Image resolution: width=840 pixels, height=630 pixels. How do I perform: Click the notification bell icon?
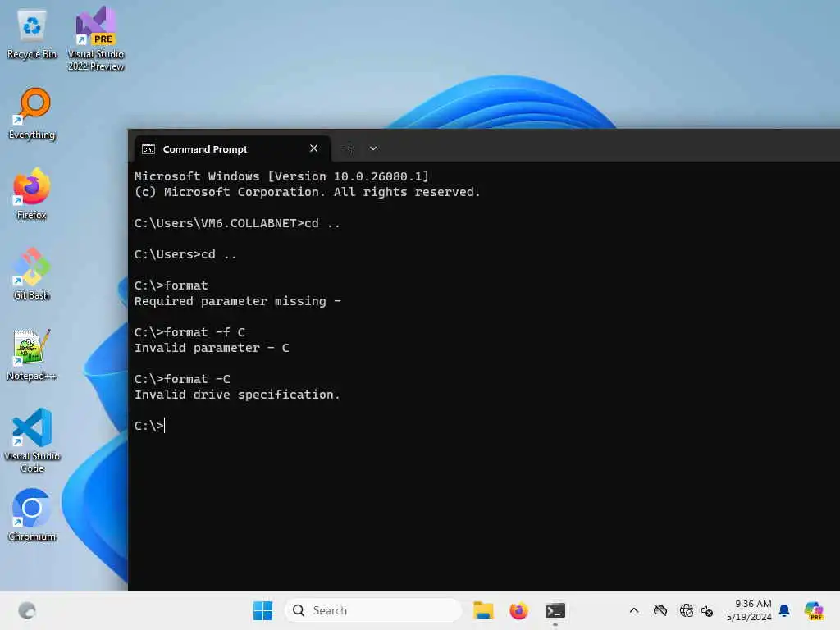click(x=784, y=610)
